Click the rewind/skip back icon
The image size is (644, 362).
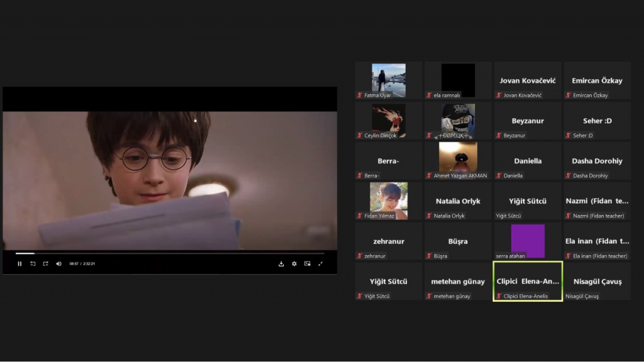(33, 264)
